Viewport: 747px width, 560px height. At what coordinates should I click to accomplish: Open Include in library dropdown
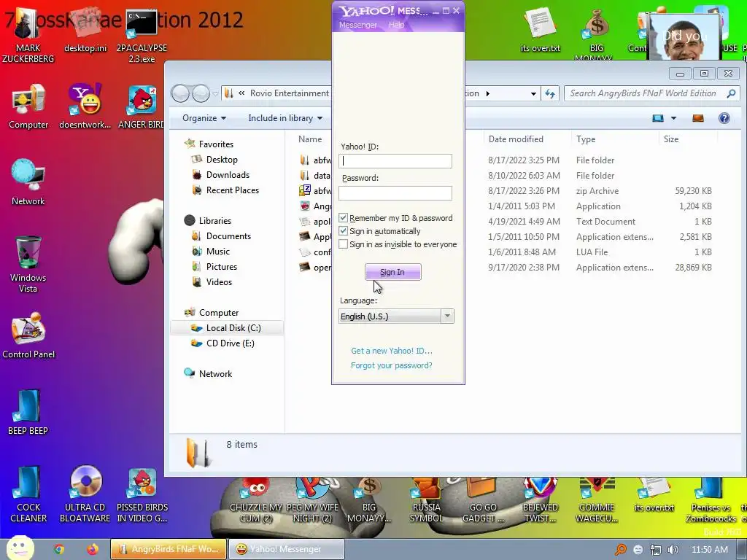[x=285, y=118]
